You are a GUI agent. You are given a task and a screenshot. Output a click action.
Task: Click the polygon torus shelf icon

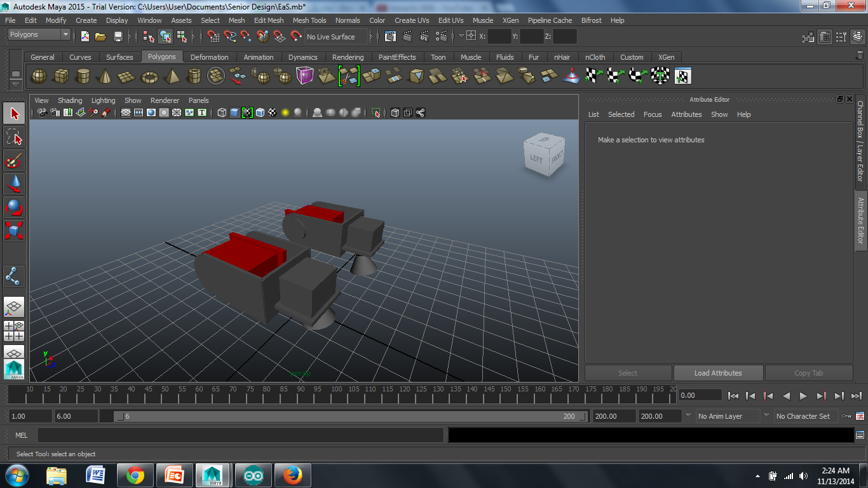(x=149, y=76)
